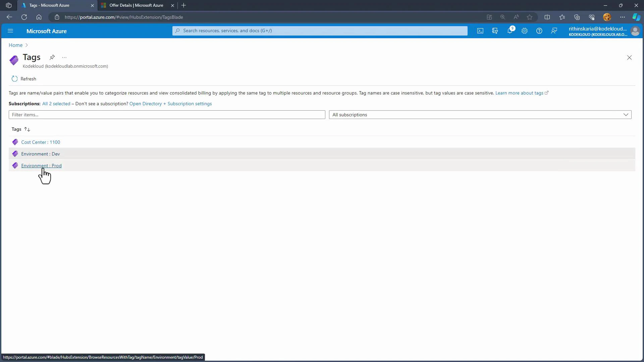
Task: Open the All subscriptions dropdown
Action: click(x=626, y=114)
